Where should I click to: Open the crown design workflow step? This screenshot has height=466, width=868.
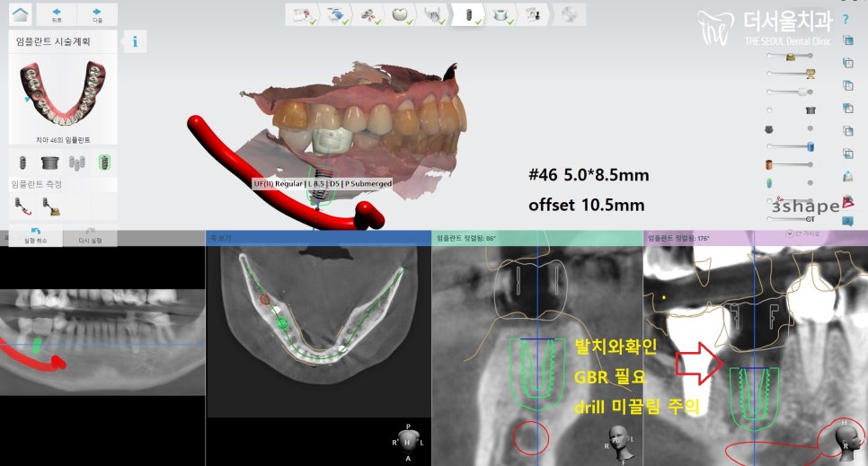(397, 13)
